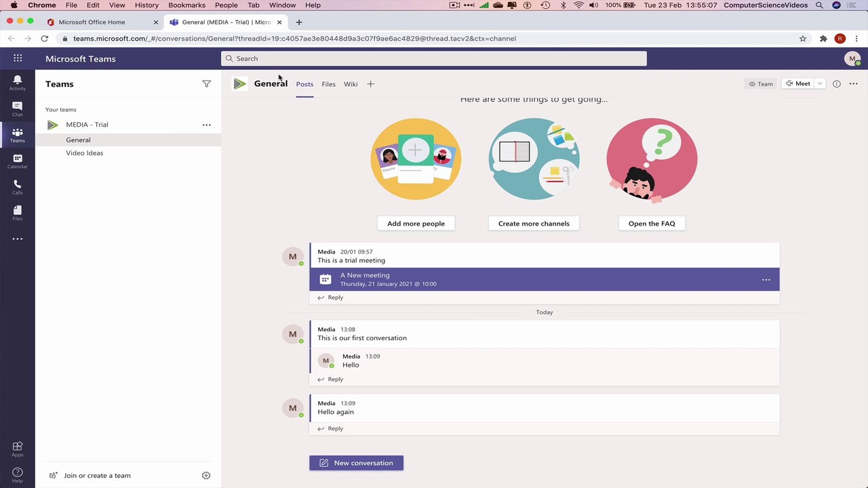Open manage teams settings gear
868x488 pixels.
pos(206,475)
